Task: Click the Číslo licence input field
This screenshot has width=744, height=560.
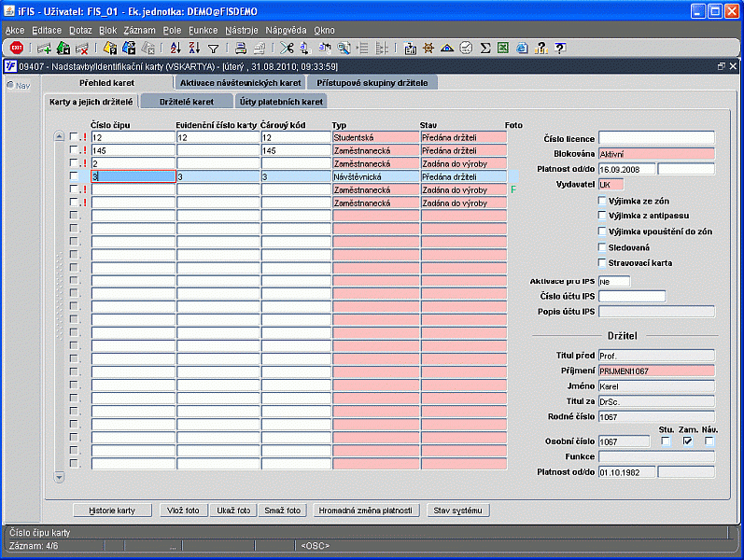Action: pos(656,138)
